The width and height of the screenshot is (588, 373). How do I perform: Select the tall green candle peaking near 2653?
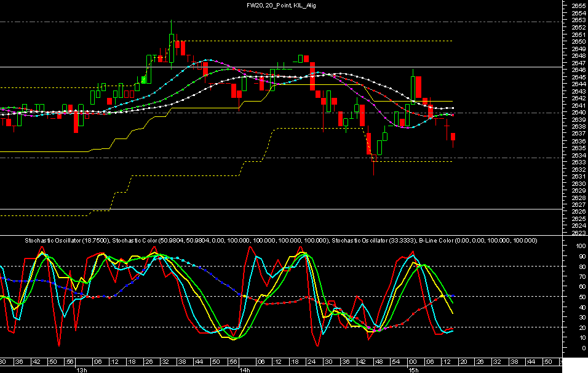tap(172, 44)
